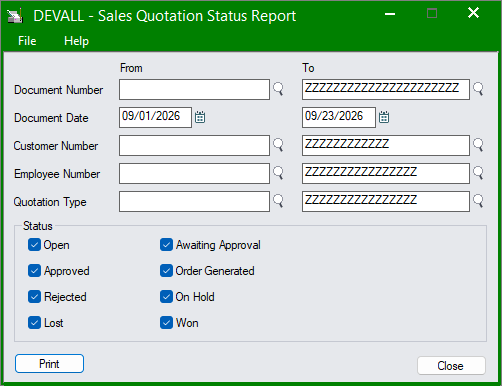The height and width of the screenshot is (386, 502).
Task: Focus the To Quotation Type field
Action: (386, 201)
